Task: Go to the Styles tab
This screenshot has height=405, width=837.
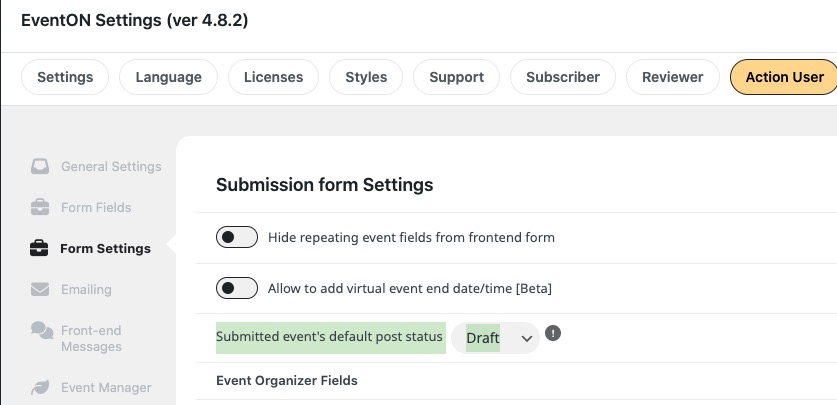Action: (x=366, y=77)
